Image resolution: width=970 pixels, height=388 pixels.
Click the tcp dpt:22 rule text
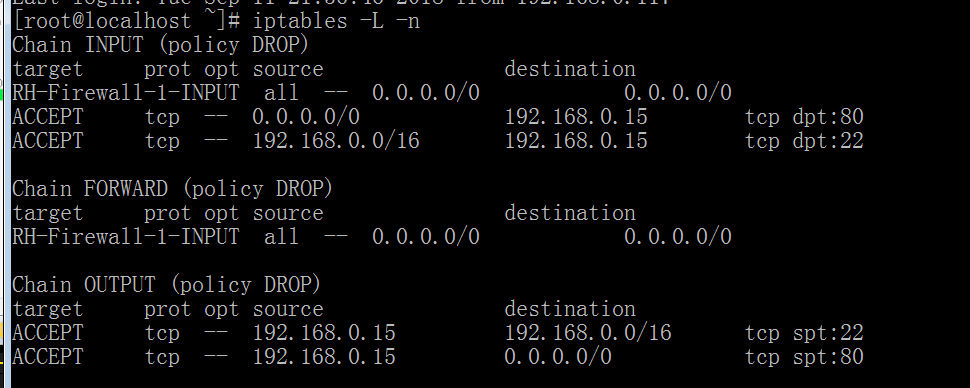[x=804, y=141]
